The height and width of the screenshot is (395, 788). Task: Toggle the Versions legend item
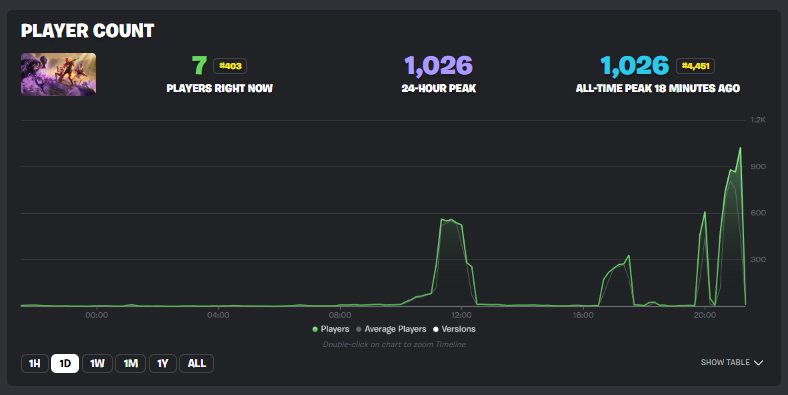tap(454, 329)
